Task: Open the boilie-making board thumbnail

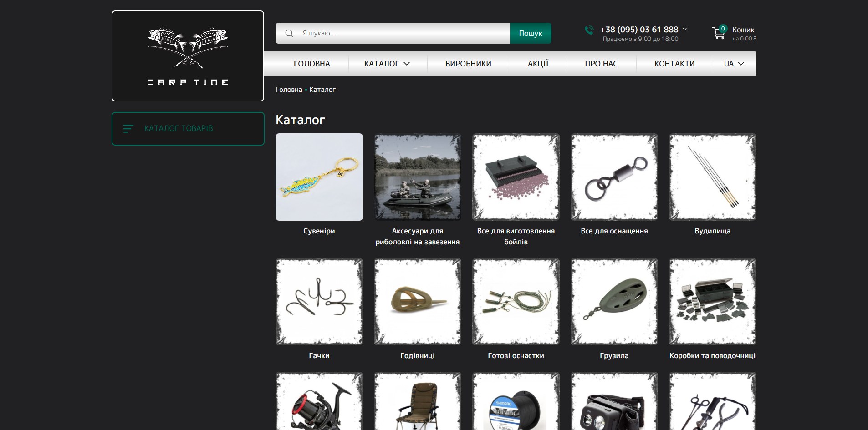Action: (516, 177)
